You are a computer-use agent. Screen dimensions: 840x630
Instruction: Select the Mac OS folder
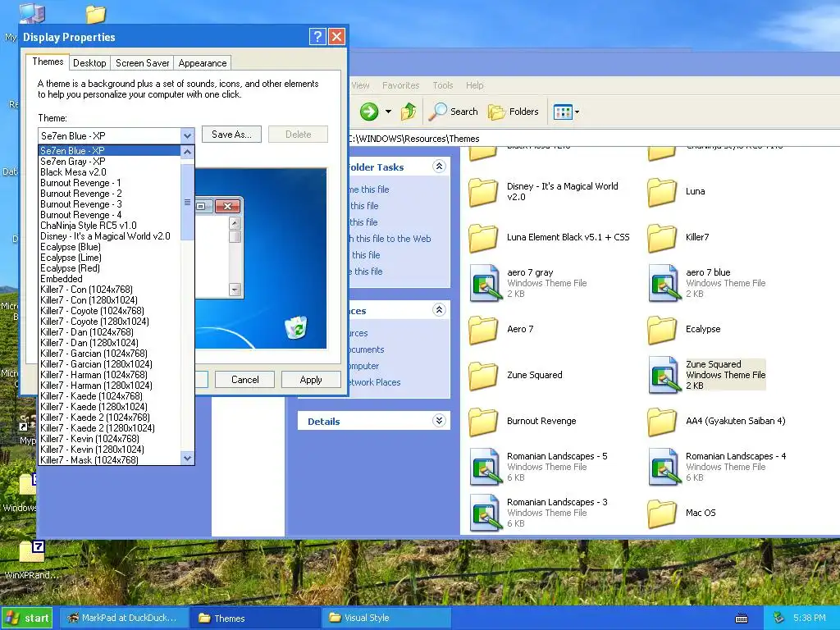click(x=682, y=513)
